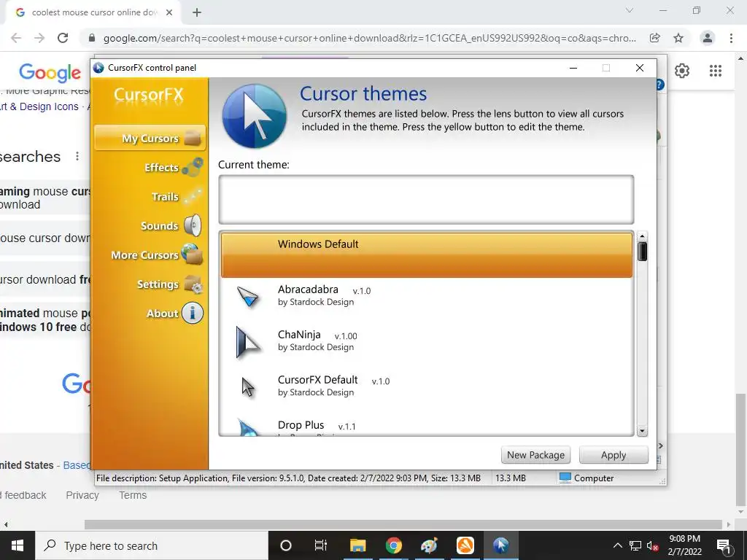Screen dimensions: 747x560
Task: Open Chrome profile avatar menu
Action: (x=708, y=38)
